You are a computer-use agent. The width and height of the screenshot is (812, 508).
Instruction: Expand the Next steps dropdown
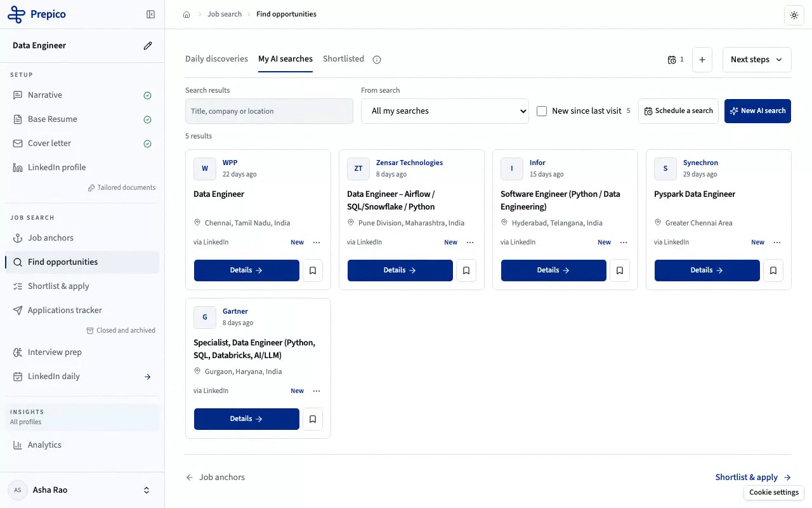click(x=757, y=60)
